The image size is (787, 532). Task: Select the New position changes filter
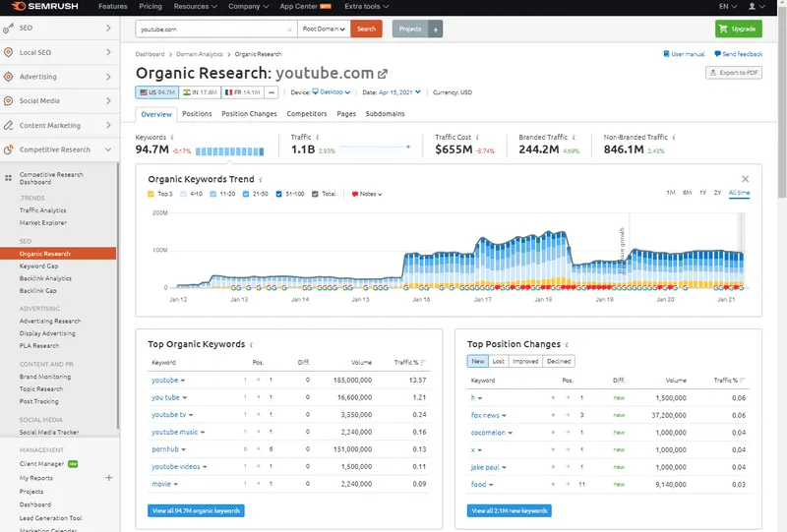478,361
